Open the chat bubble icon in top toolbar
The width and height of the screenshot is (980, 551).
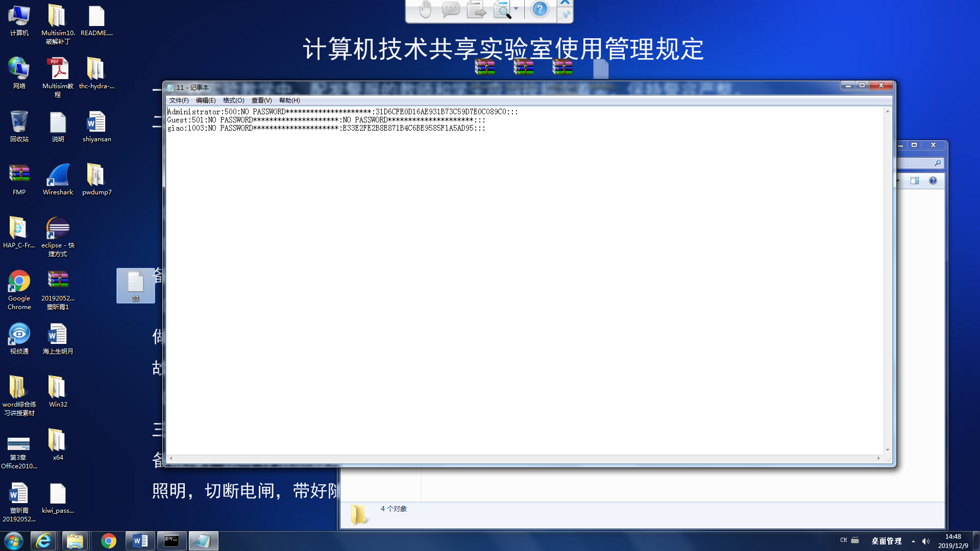pos(451,9)
